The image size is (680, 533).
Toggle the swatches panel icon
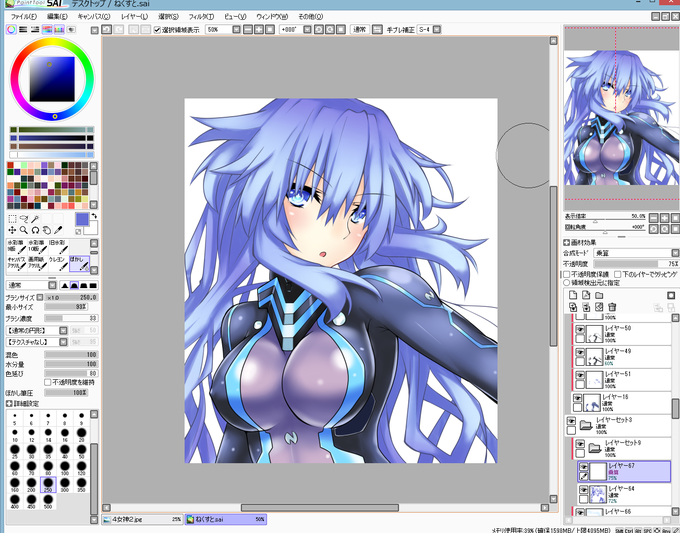coord(59,29)
